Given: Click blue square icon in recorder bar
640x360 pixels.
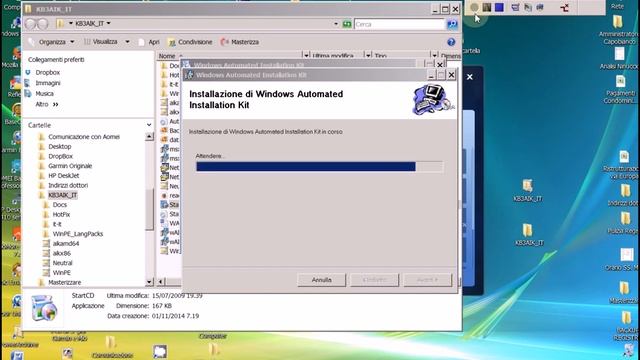Looking at the screenshot, I should (x=499, y=7).
